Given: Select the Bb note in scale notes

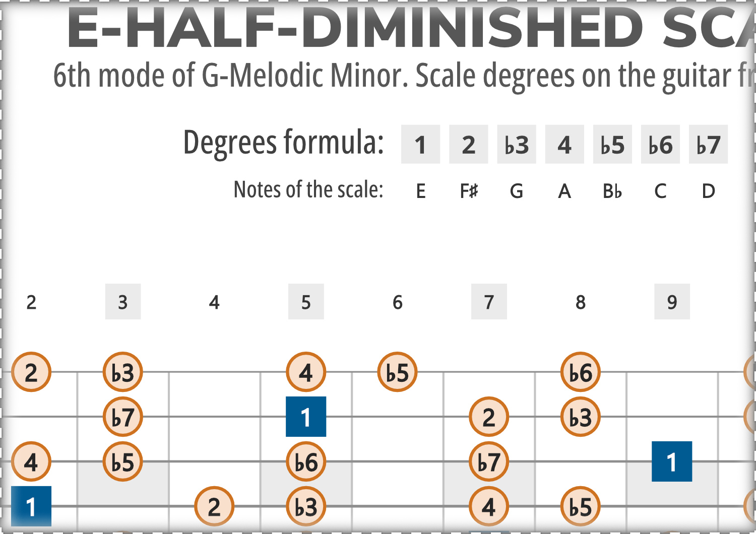Looking at the screenshot, I should point(612,191).
